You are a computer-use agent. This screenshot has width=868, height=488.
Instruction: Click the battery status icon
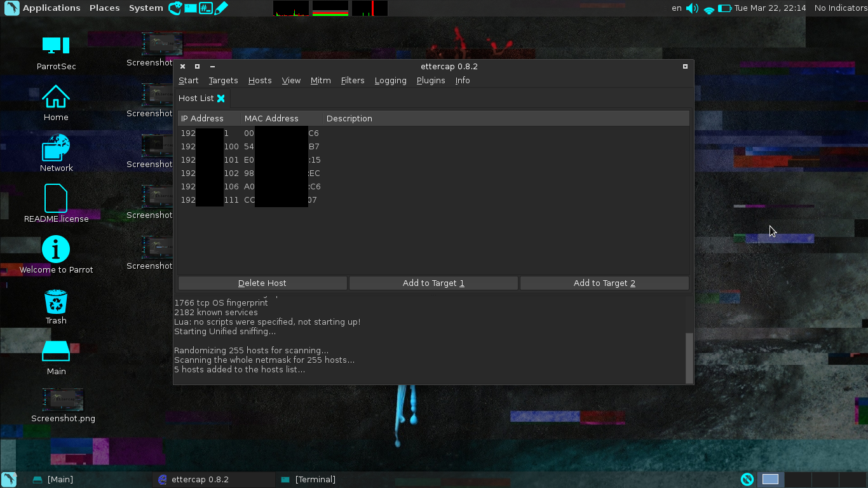point(725,8)
